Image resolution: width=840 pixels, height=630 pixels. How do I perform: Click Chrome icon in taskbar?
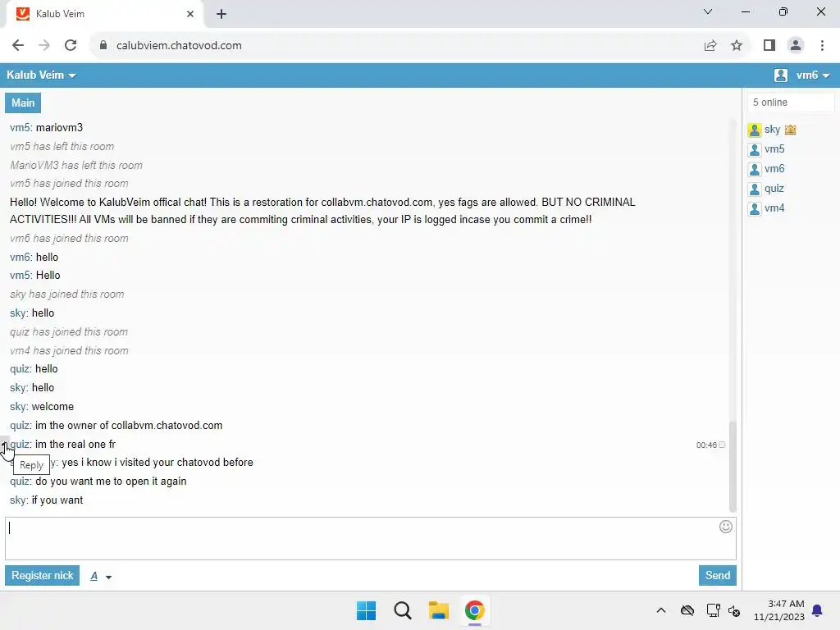474,610
